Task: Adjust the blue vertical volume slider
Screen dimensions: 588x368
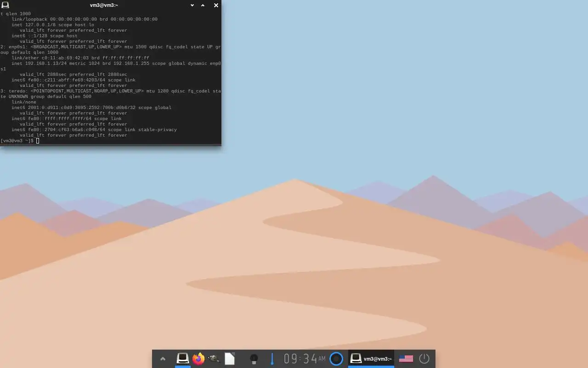Action: click(272, 359)
